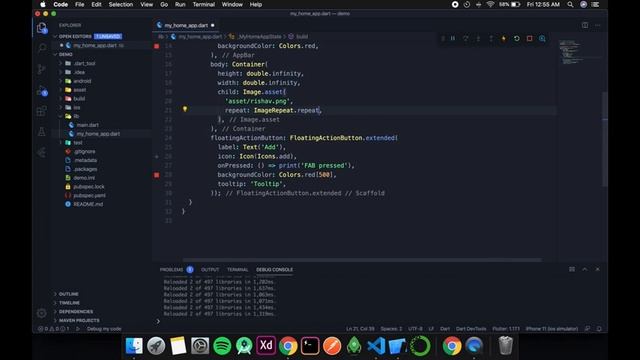Viewport: 640px width, 360px height.
Task: Open Manage gear at bottom of activity bar
Action: pos(42,313)
